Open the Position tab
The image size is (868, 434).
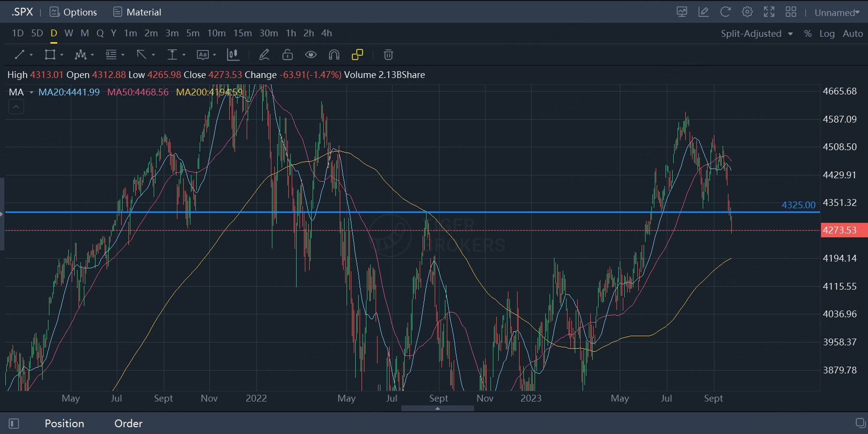[64, 423]
